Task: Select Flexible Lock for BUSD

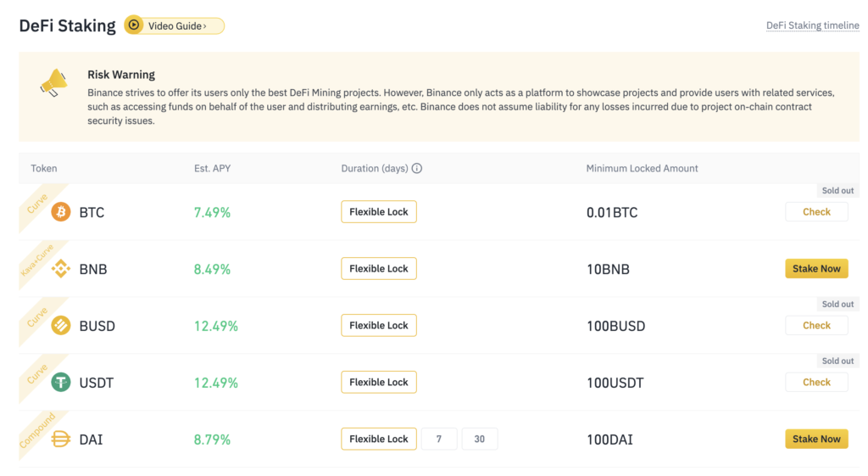Action: pyautogui.click(x=379, y=325)
